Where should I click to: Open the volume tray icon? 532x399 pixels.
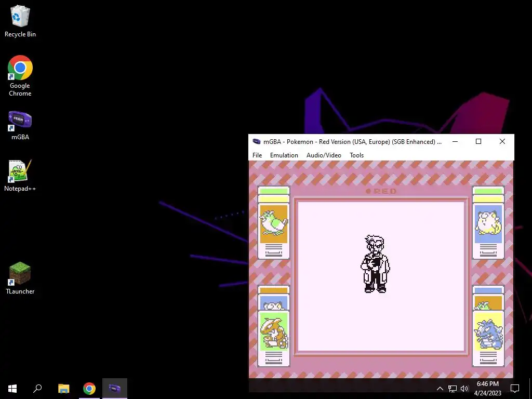(x=464, y=389)
